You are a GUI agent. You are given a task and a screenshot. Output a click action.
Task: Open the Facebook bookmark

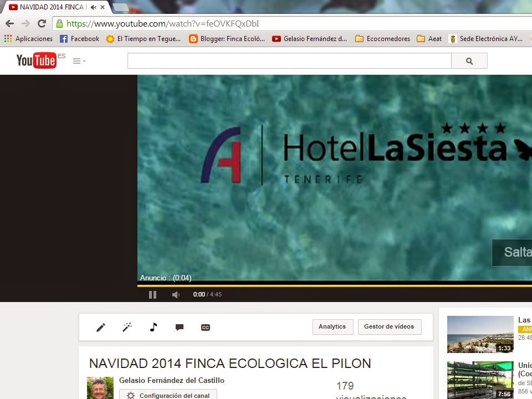[x=79, y=39]
